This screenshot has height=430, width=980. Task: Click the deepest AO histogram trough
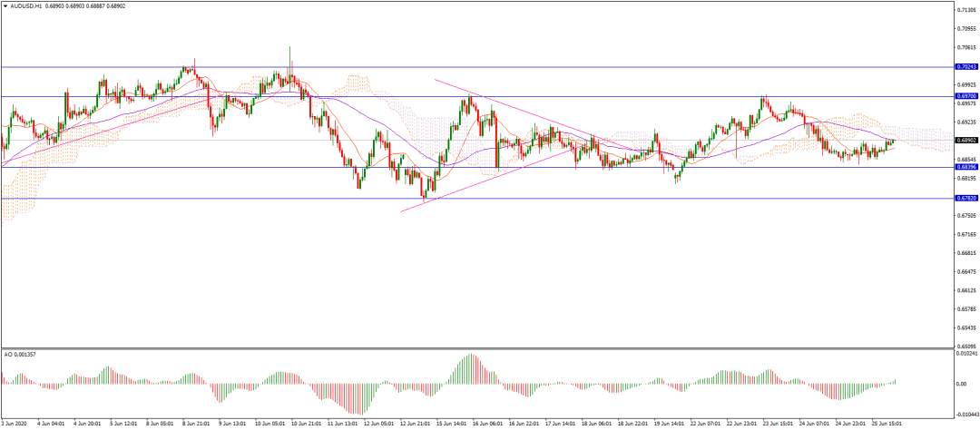tap(360, 399)
